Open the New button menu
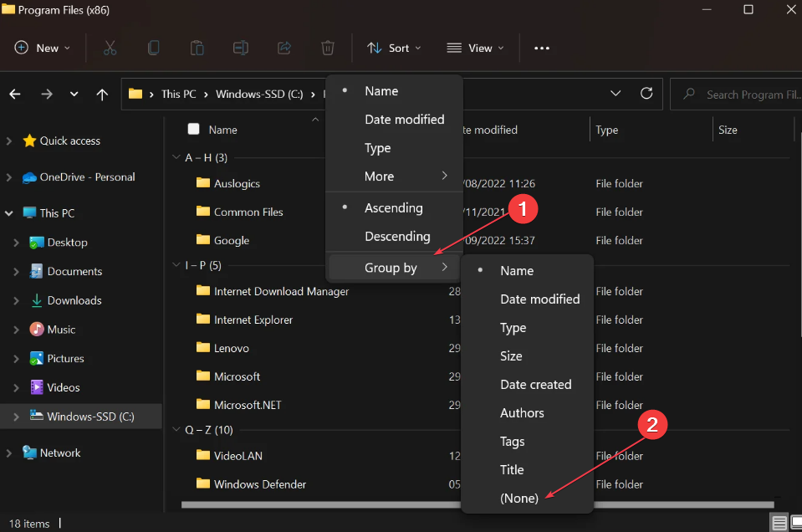802x532 pixels. tap(43, 49)
